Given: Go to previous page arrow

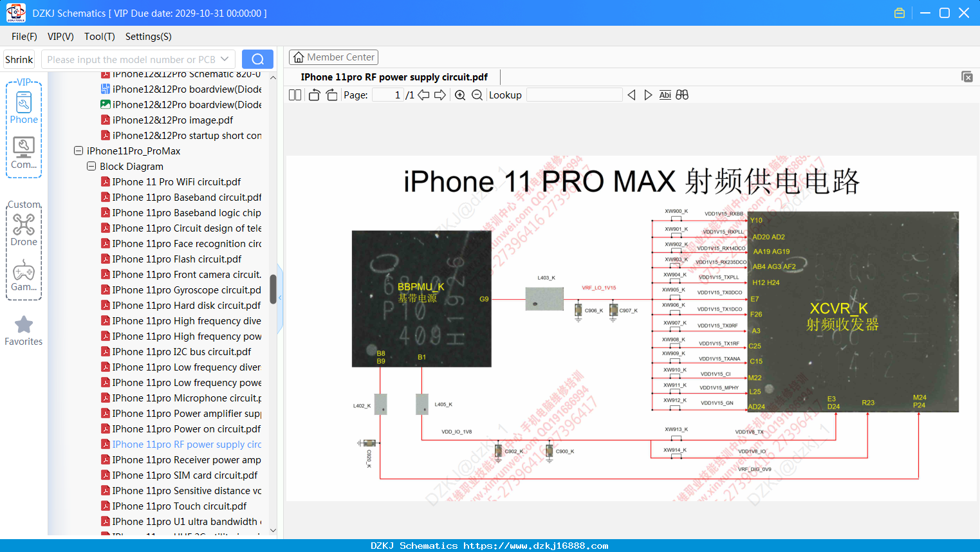Looking at the screenshot, I should (x=423, y=95).
